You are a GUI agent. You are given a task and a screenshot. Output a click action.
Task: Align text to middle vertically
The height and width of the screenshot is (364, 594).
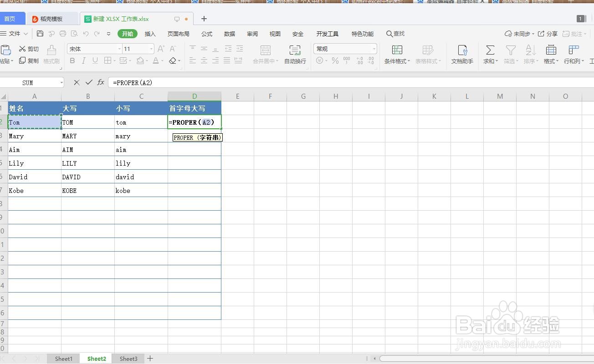[x=204, y=49]
